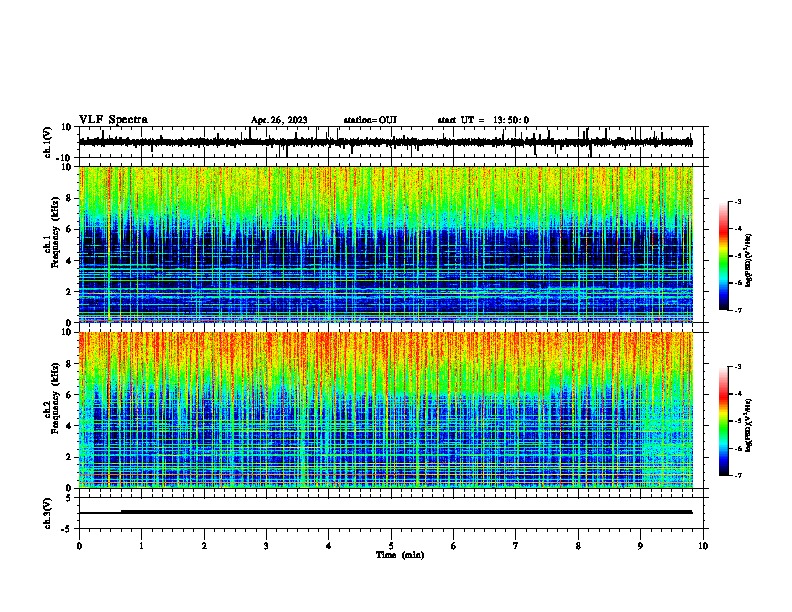
Task: Click time axis tick label "9"
Action: click(x=640, y=546)
